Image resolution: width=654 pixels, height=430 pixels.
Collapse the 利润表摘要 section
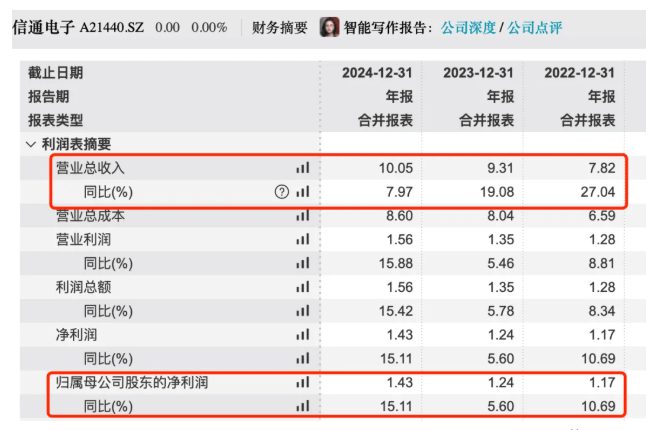click(31, 144)
